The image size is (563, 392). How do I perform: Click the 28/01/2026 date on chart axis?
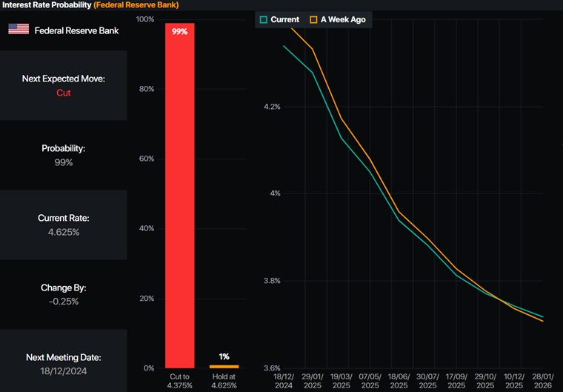pos(542,381)
